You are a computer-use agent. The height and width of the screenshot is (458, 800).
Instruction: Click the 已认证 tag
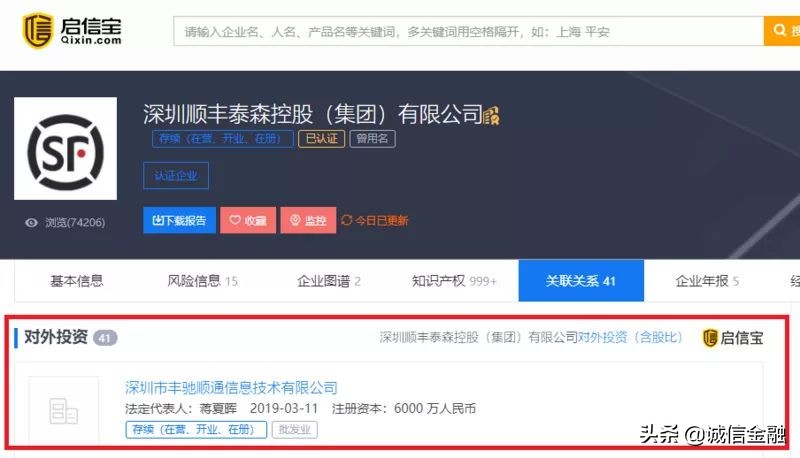[321, 139]
